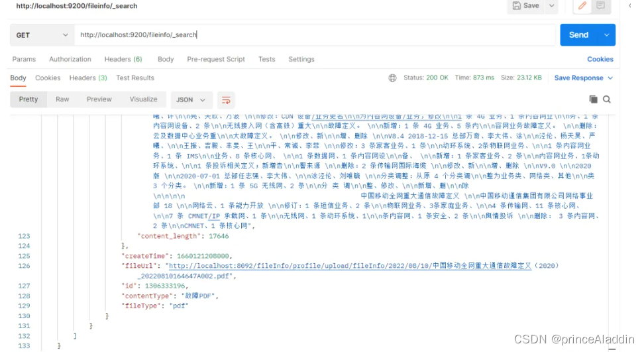Select the Raw view button
Viewport: 644px width, 352px height.
[62, 99]
